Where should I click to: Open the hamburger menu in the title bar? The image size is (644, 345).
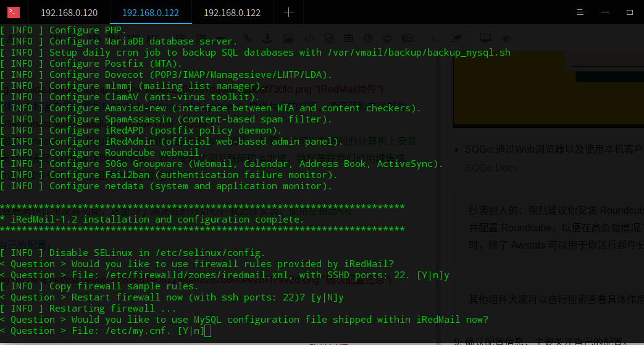coord(580,12)
